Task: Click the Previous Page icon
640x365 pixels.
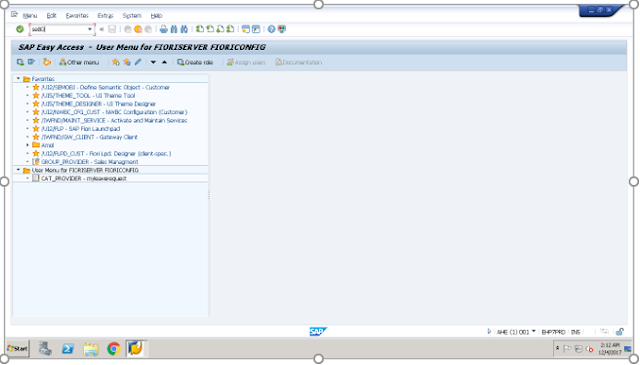Action: [x=210, y=29]
